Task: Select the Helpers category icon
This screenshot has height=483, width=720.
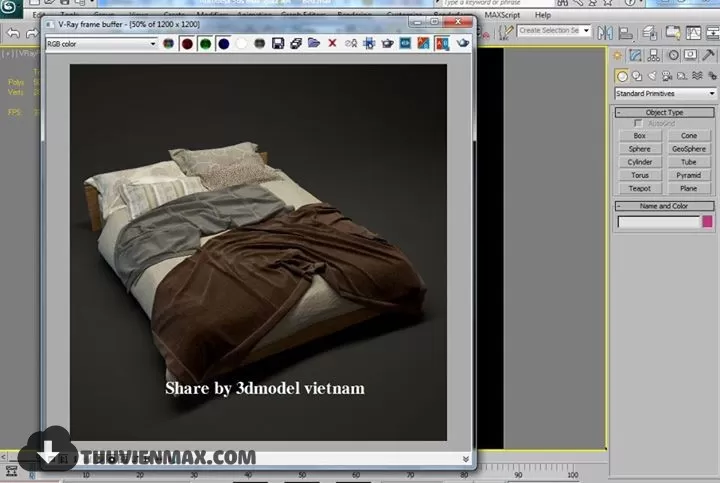Action: 682,76
